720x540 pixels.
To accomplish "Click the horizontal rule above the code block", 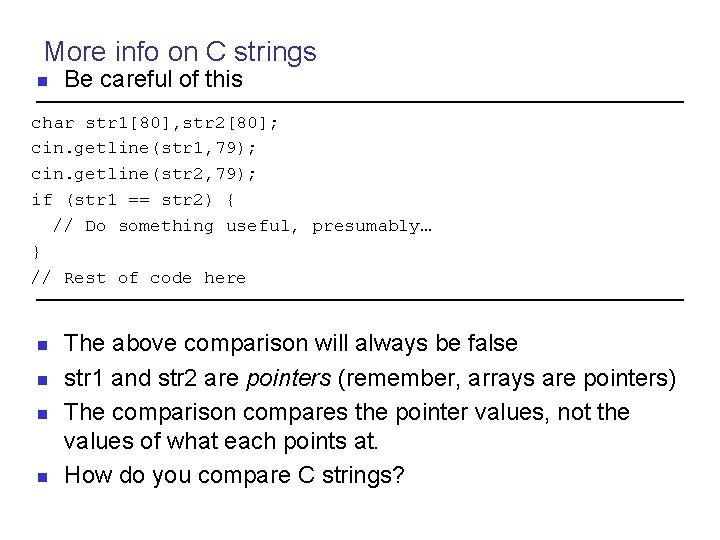I will (358, 102).
